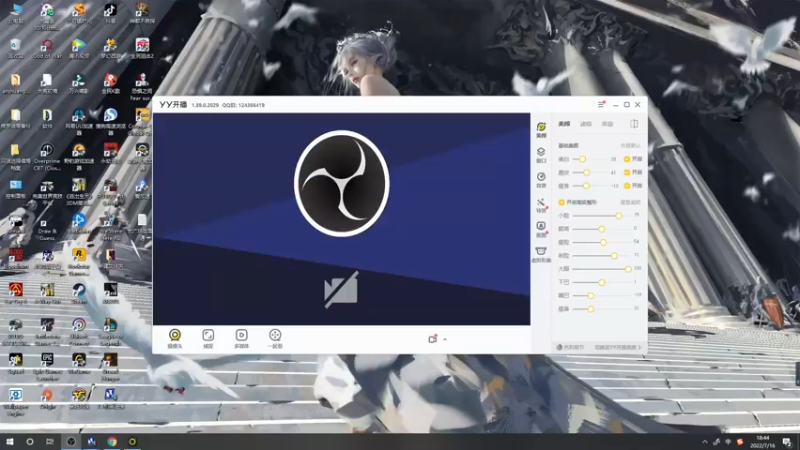
Task: Click the OBS logo in preview area
Action: pos(341,183)
